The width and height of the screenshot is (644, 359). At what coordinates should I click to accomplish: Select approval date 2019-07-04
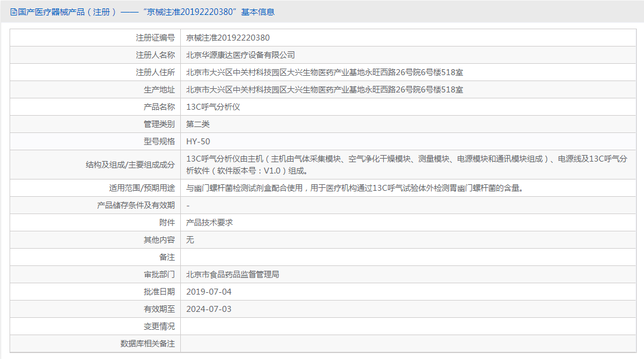[x=209, y=291]
